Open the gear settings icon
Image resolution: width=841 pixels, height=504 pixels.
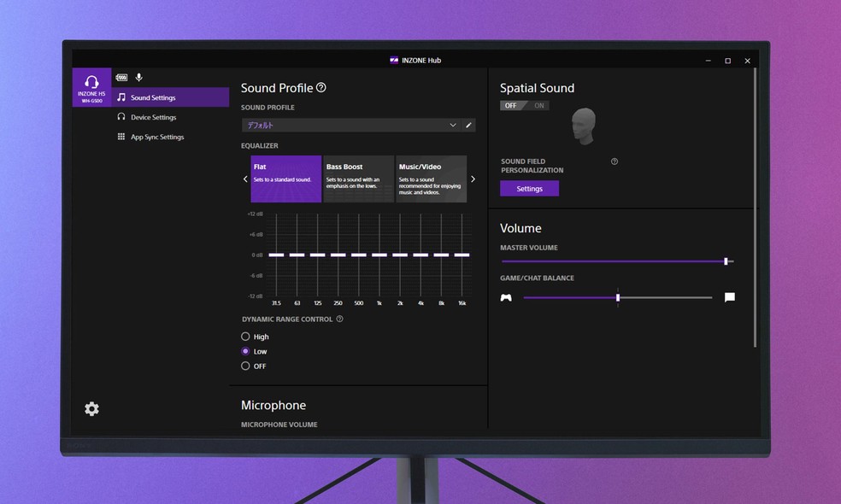click(91, 408)
